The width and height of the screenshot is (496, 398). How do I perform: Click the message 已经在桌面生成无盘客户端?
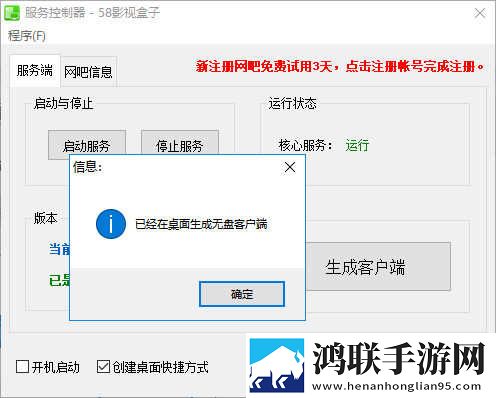click(x=201, y=224)
